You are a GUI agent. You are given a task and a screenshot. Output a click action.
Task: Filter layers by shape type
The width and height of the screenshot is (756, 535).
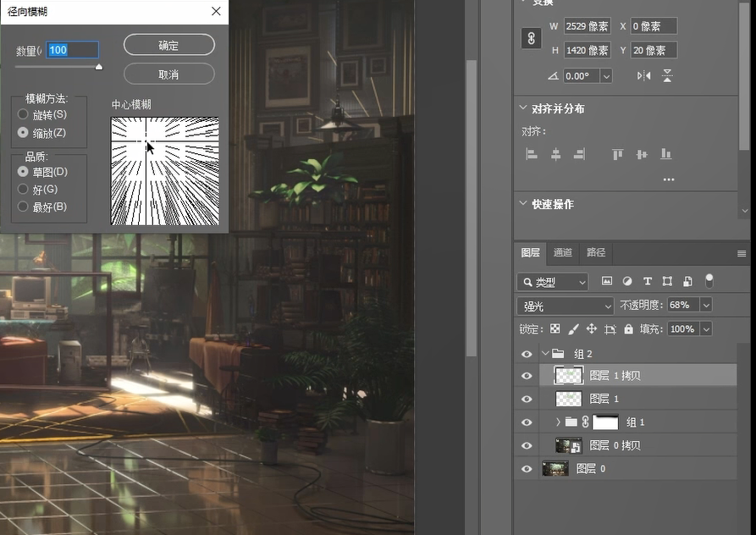coord(667,281)
